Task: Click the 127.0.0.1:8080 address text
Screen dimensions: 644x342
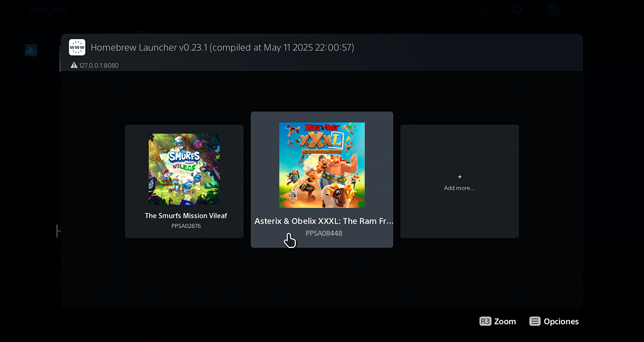Action: coord(99,65)
